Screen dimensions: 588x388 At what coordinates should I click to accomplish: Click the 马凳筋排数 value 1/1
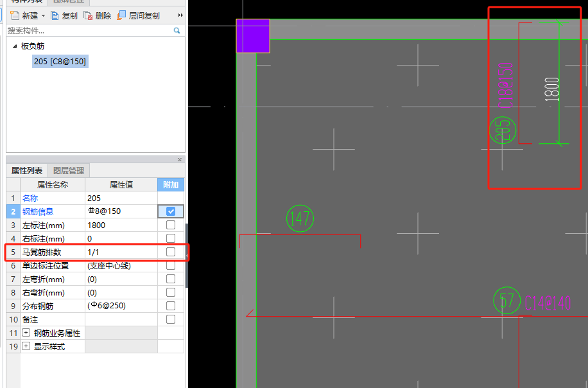[121, 252]
